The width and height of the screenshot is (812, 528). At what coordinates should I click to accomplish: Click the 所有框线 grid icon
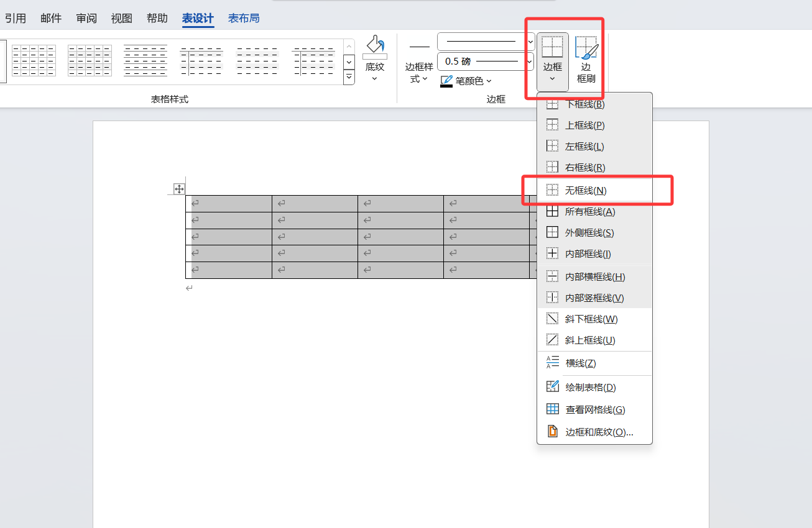[552, 212]
